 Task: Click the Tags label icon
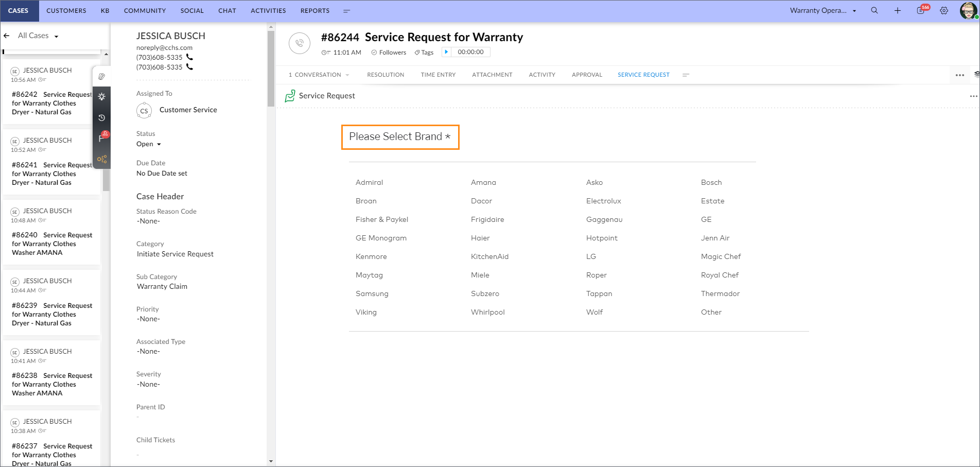[417, 53]
